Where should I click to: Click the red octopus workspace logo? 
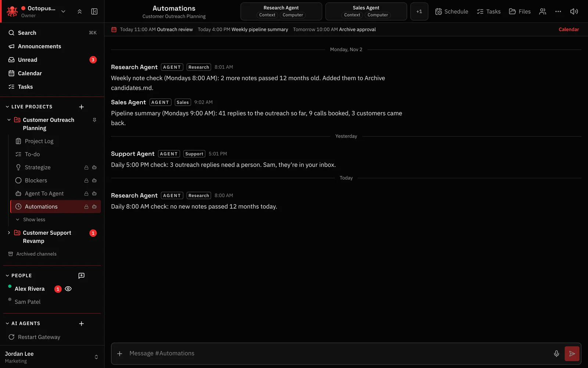point(12,11)
